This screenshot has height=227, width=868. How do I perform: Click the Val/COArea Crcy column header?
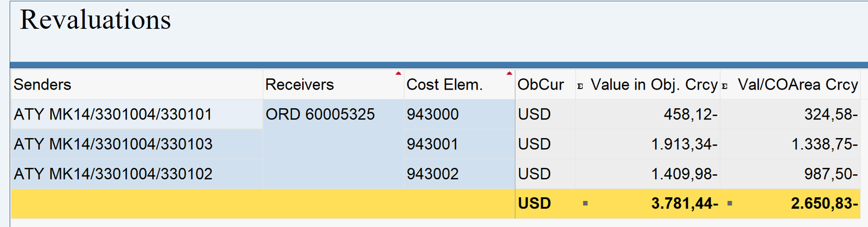(x=797, y=85)
